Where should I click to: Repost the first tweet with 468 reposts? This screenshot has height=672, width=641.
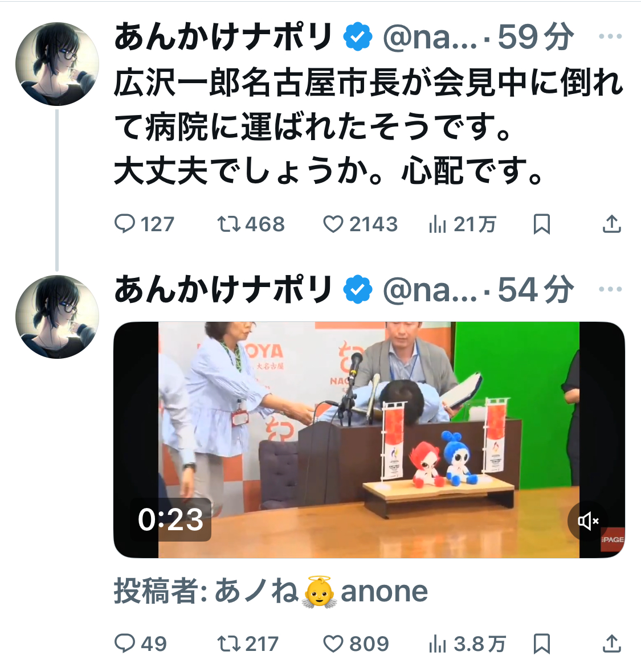(x=251, y=224)
